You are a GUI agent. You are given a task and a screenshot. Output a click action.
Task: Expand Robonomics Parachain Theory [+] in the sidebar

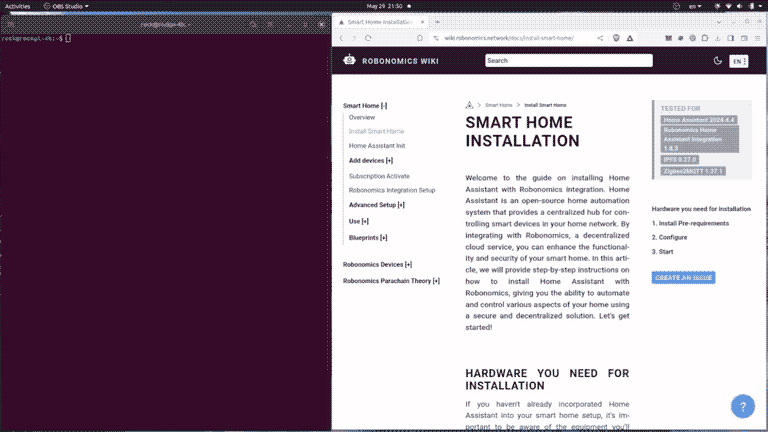[391, 281]
